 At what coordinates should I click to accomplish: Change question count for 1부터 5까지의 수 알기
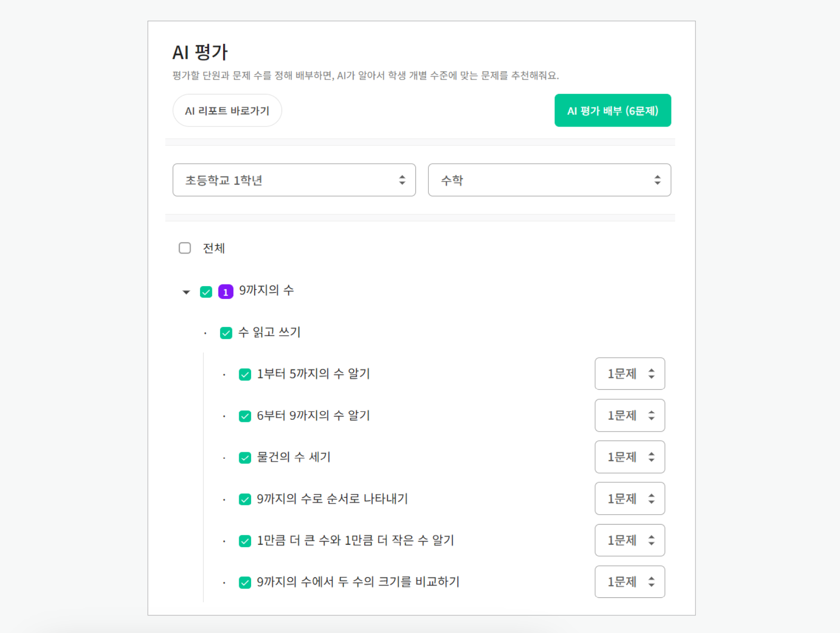630,374
